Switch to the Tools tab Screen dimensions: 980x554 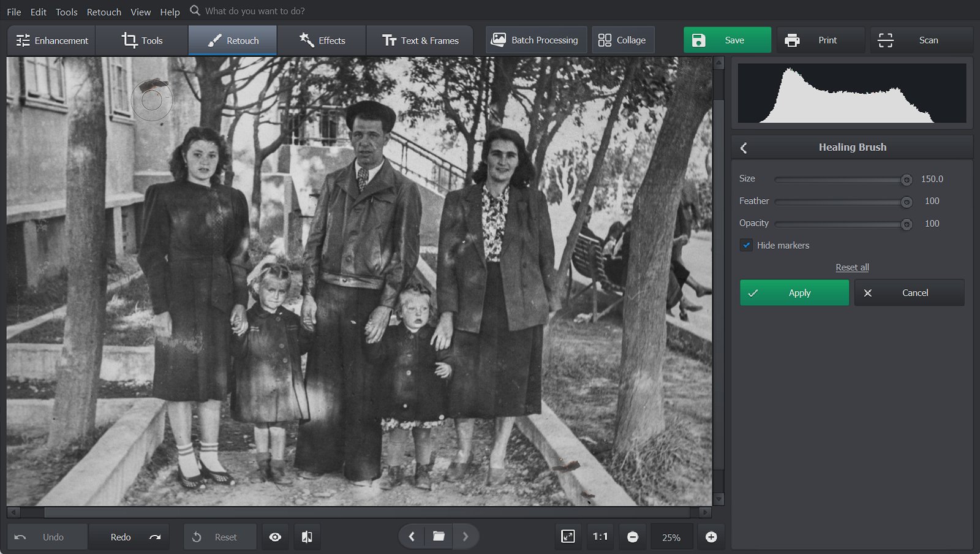pos(141,40)
